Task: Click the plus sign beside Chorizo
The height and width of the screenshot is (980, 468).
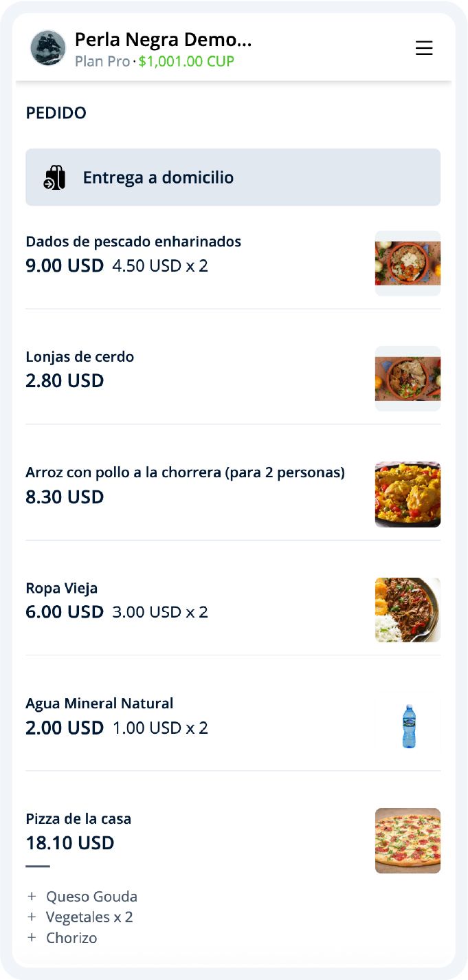Action: [30, 937]
